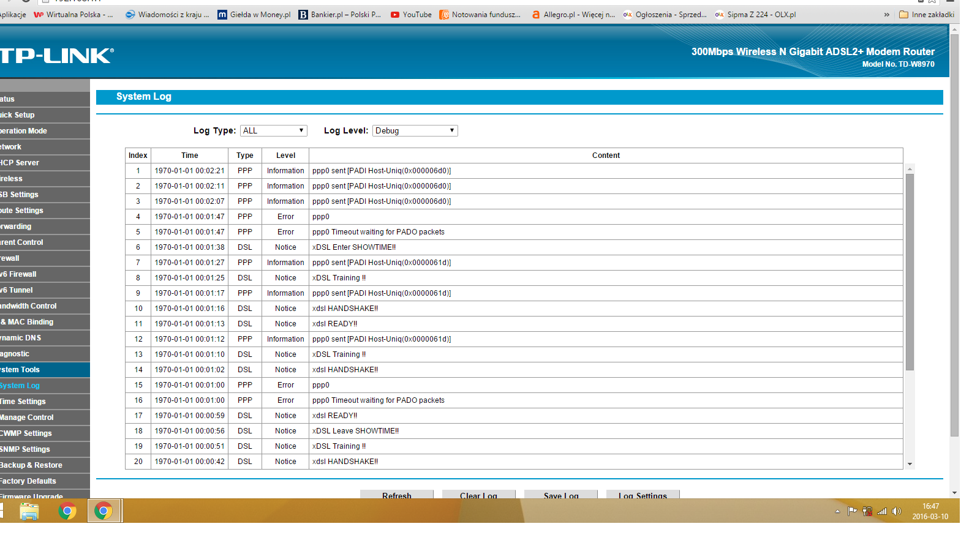Click the Wirtualna Polska bookmark
Image resolution: width=980 pixels, height=551 pixels.
[73, 15]
